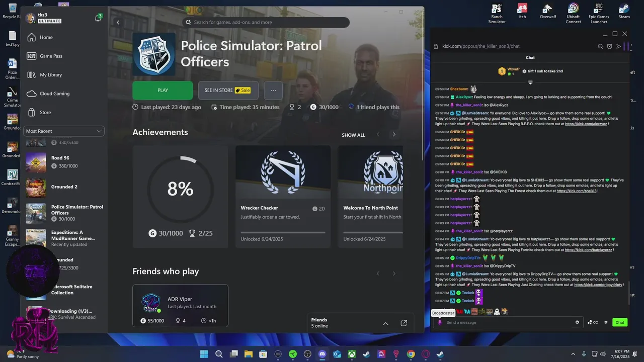Click the Send a message chat field

point(509,322)
